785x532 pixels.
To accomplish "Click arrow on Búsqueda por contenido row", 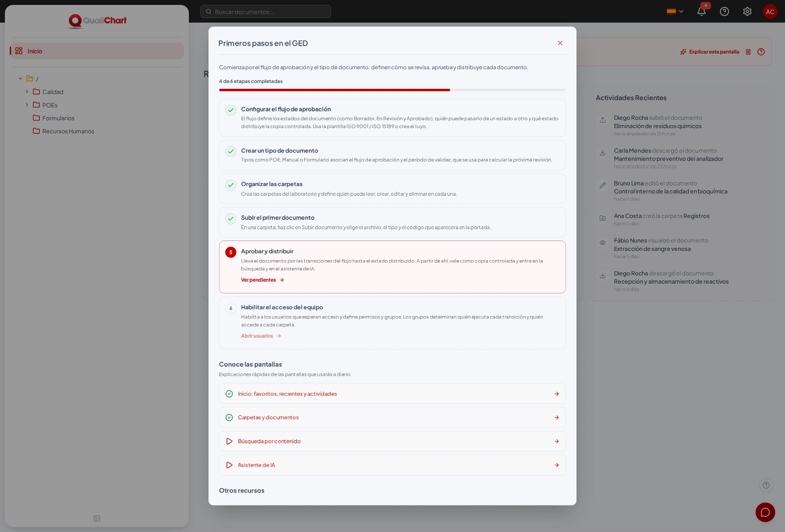I will [x=556, y=441].
